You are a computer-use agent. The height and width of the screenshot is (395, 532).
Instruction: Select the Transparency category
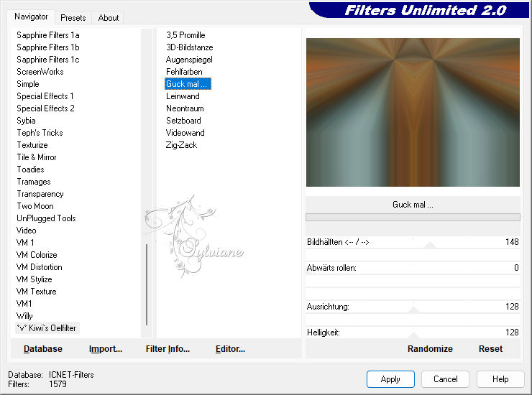pos(40,194)
